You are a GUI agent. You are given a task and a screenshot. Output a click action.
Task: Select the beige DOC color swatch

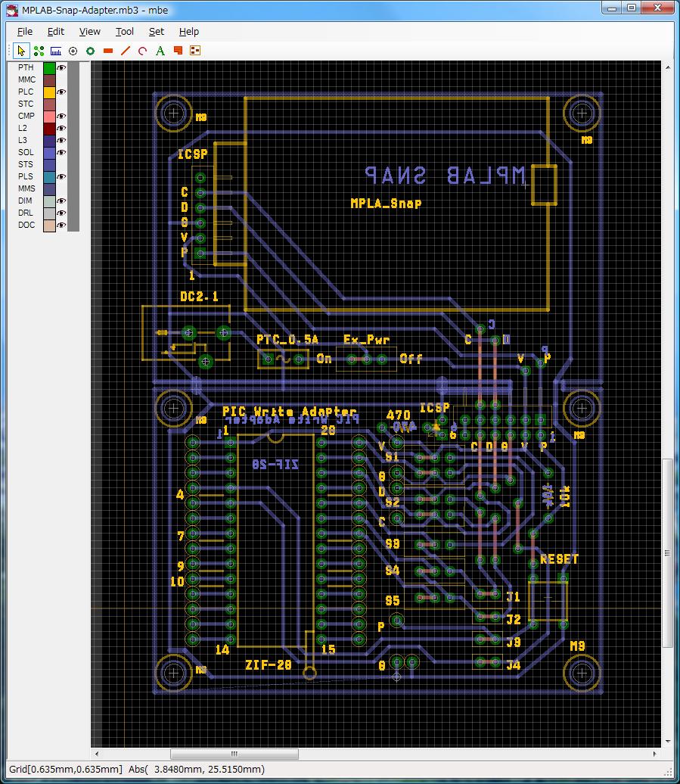coord(49,225)
